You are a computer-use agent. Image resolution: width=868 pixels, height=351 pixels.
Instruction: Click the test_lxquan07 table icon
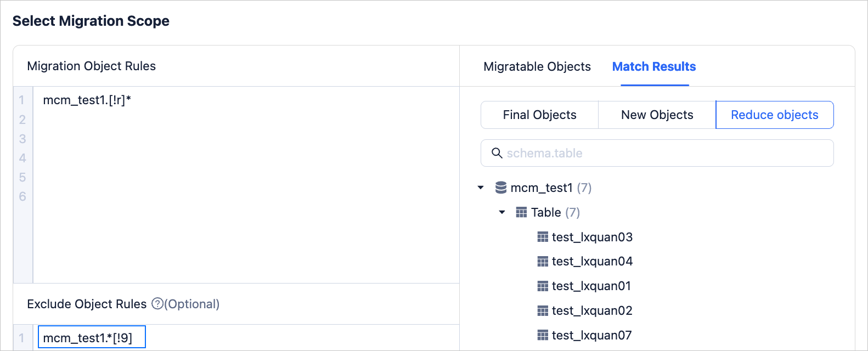[x=543, y=335]
